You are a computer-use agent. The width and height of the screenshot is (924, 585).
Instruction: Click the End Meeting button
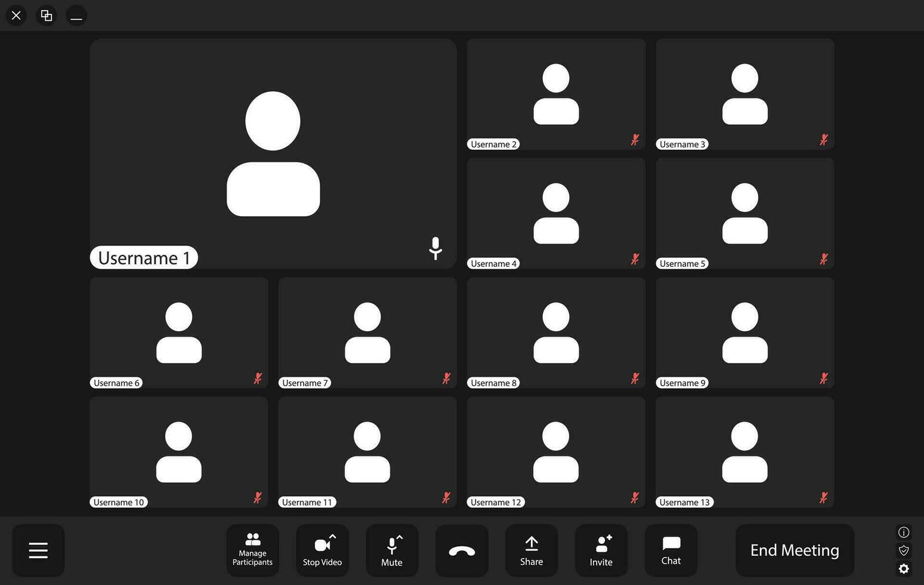tap(795, 550)
